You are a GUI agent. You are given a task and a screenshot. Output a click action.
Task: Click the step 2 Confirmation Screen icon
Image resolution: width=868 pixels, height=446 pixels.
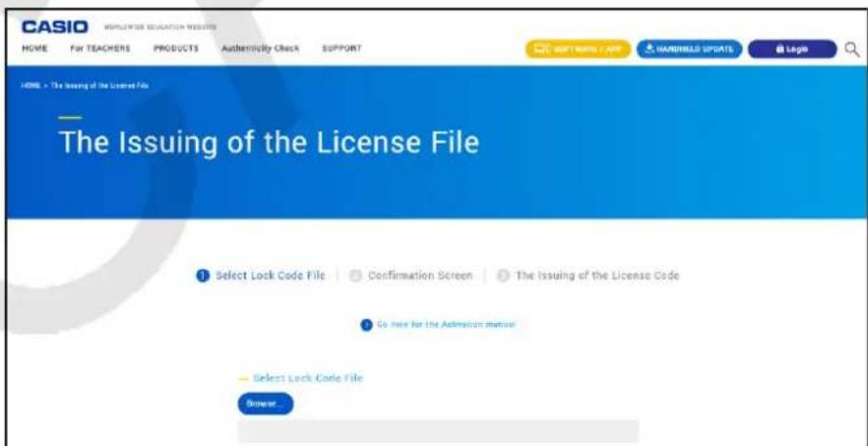coord(355,275)
